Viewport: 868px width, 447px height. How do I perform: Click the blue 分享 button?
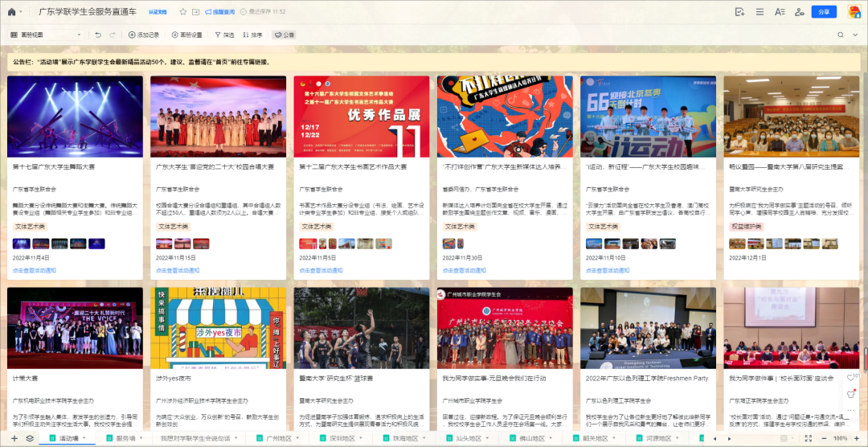[x=824, y=11]
